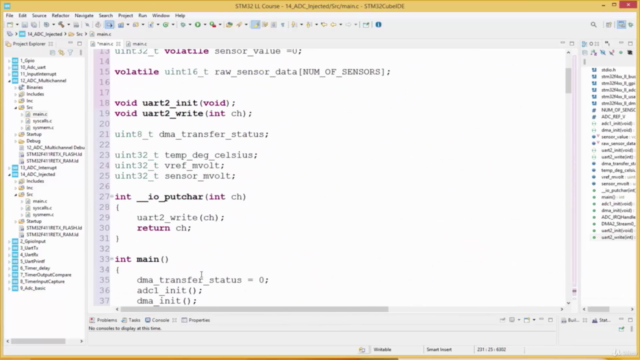Switch to the Tasks tab
The height and width of the screenshot is (360, 640).
(x=131, y=320)
